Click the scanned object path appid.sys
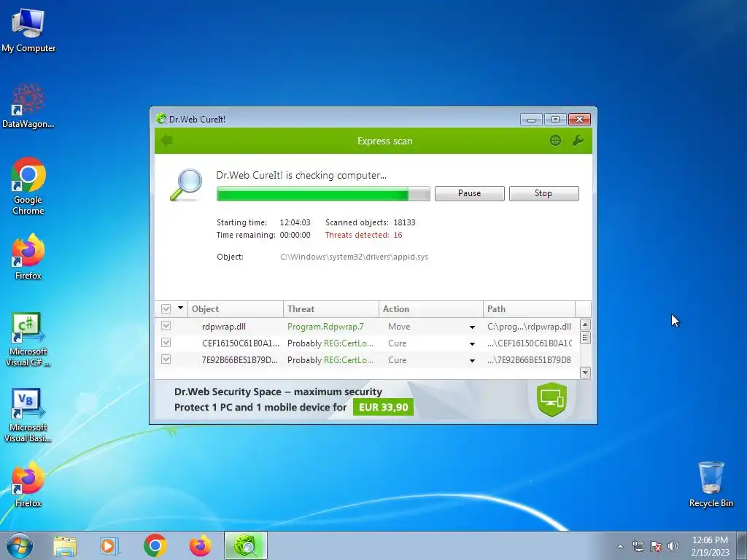 tap(354, 257)
